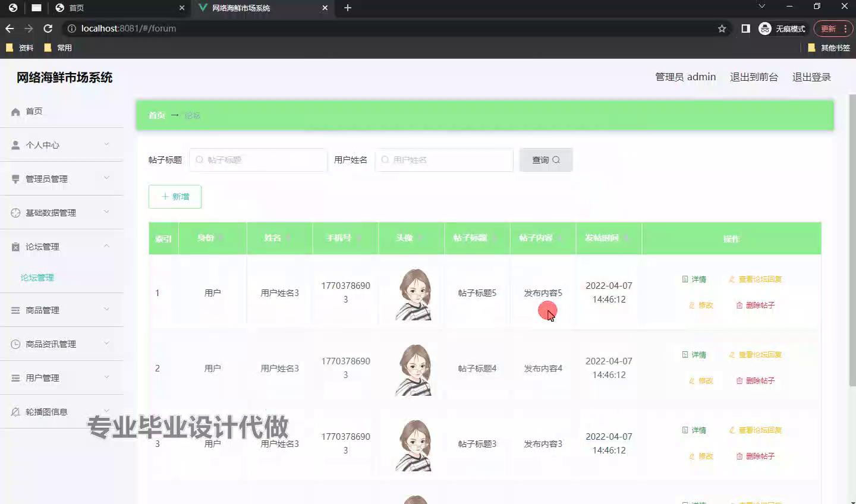This screenshot has height=504, width=856.
Task: Click the 基础数据管理 sidebar icon
Action: click(x=15, y=213)
